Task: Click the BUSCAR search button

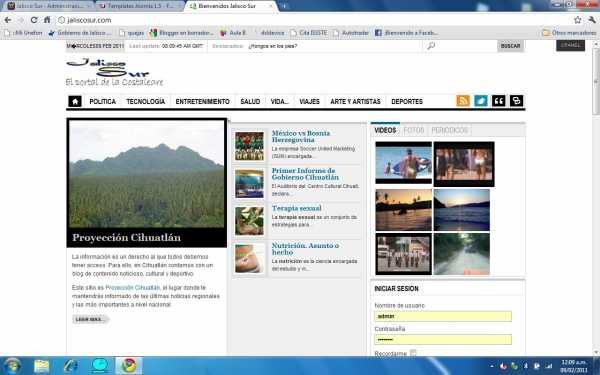Action: click(x=510, y=46)
